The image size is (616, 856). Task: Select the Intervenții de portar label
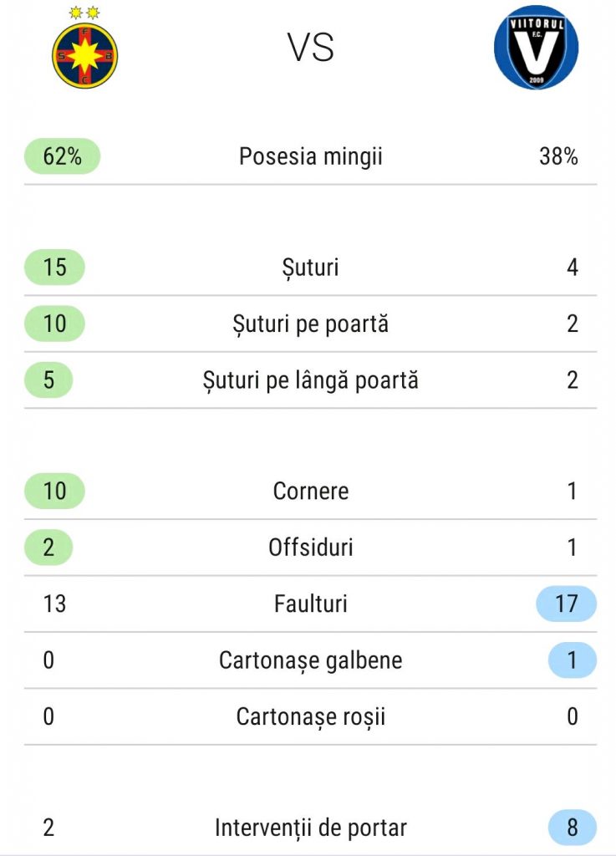click(311, 828)
